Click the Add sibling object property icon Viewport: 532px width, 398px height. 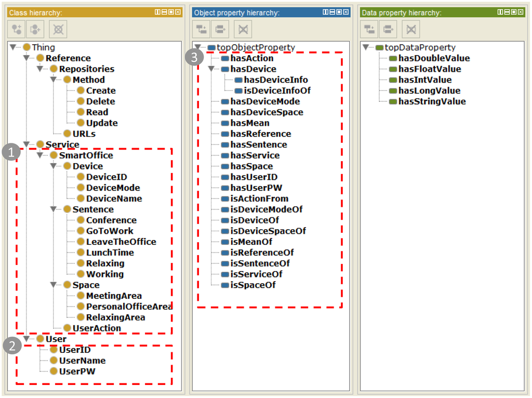click(221, 30)
